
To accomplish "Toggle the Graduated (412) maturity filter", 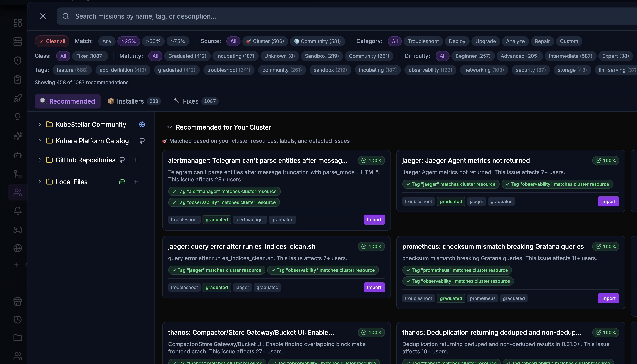I will (187, 56).
